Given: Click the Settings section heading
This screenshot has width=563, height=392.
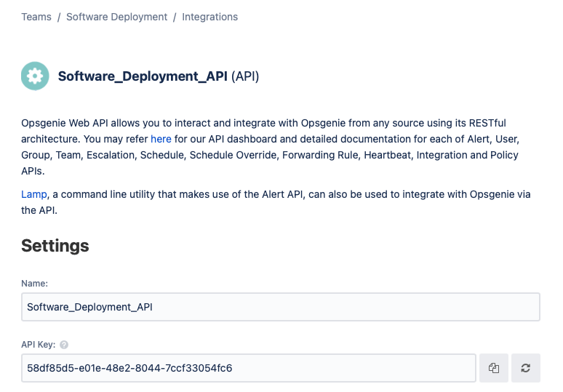Looking at the screenshot, I should [55, 246].
